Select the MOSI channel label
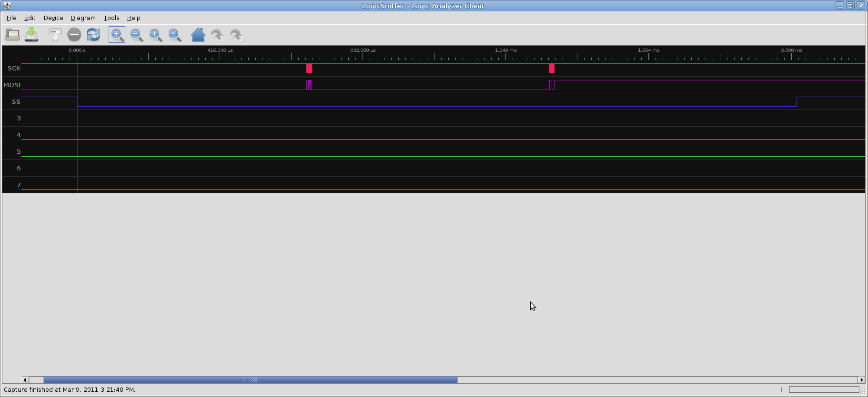Screen dimensions: 868x397 (x=12, y=85)
